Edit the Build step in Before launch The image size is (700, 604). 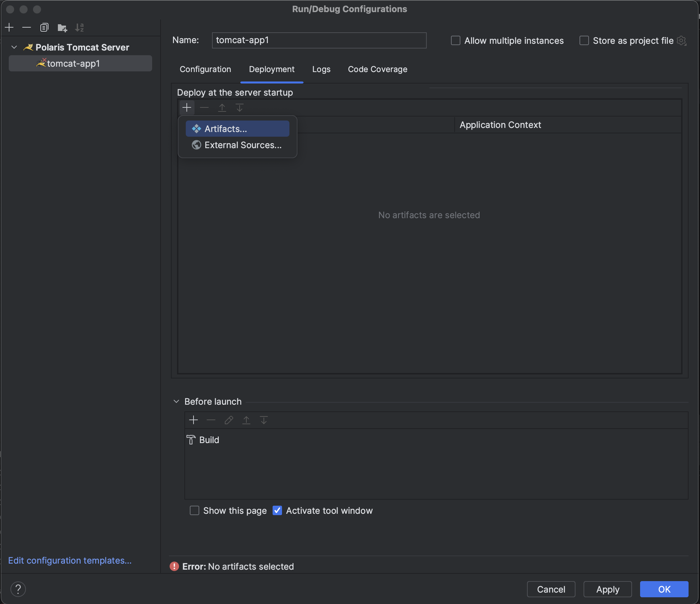[229, 420]
